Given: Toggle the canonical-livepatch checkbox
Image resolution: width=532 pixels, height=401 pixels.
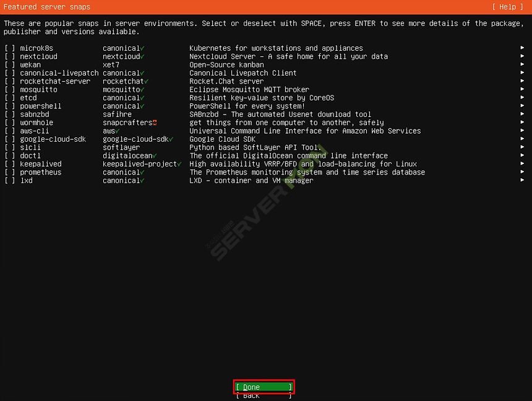Looking at the screenshot, I should tap(10, 73).
